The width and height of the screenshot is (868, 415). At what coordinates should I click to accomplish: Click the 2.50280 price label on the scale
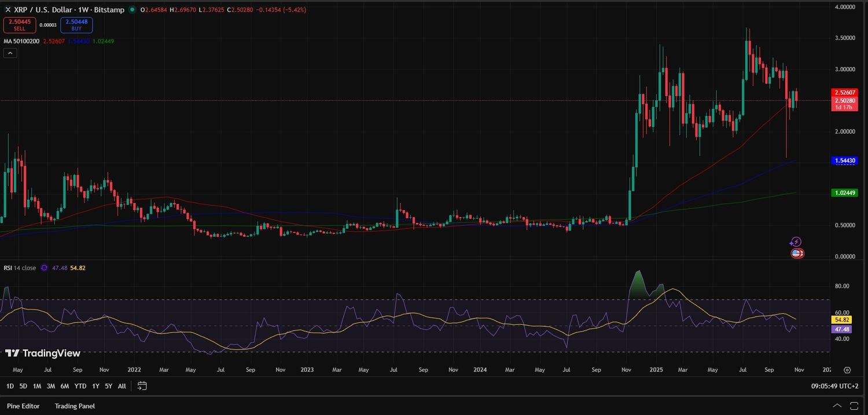[844, 100]
